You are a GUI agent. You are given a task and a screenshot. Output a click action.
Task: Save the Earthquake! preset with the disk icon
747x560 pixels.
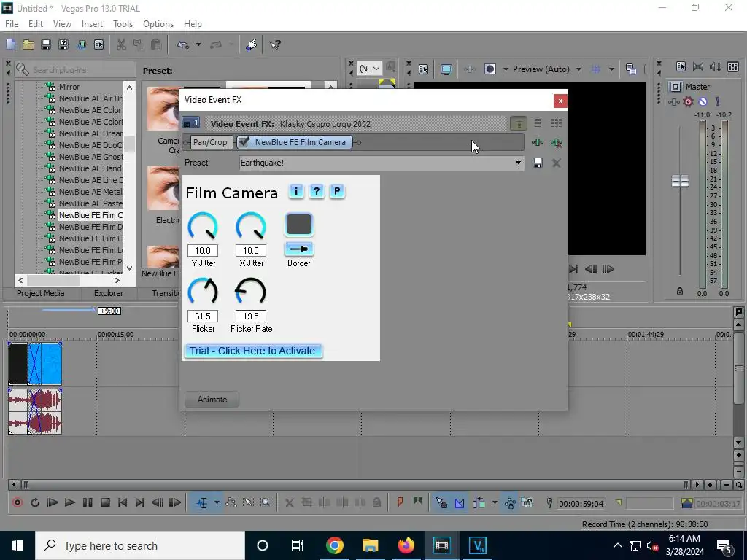pyautogui.click(x=538, y=163)
